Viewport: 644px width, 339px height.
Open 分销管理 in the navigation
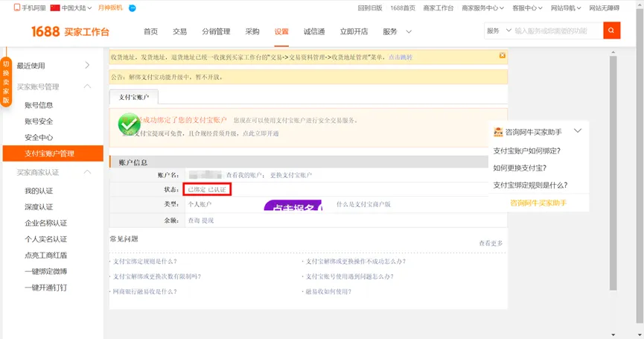tap(216, 31)
